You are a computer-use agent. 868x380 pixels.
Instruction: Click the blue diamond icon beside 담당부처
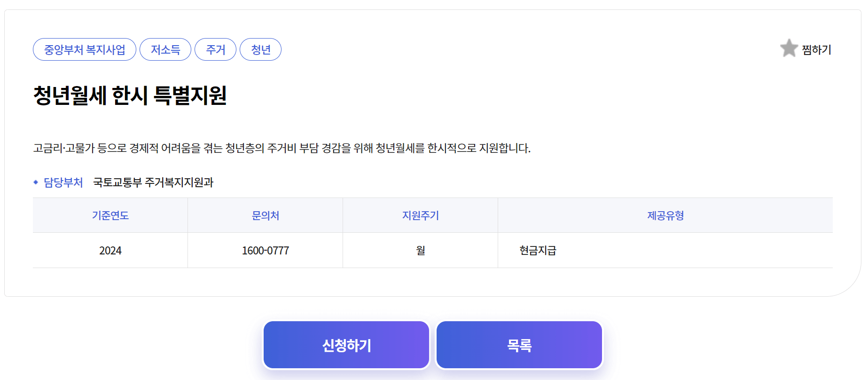(x=35, y=182)
